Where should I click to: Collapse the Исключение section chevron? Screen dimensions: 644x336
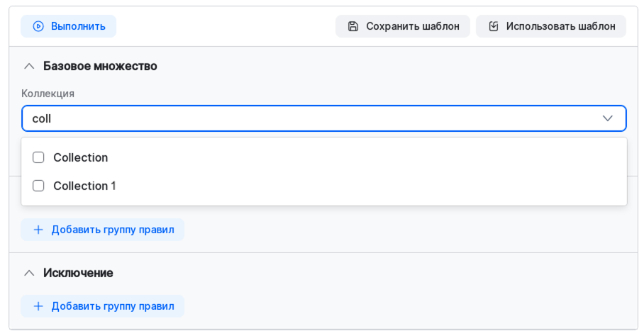click(29, 273)
